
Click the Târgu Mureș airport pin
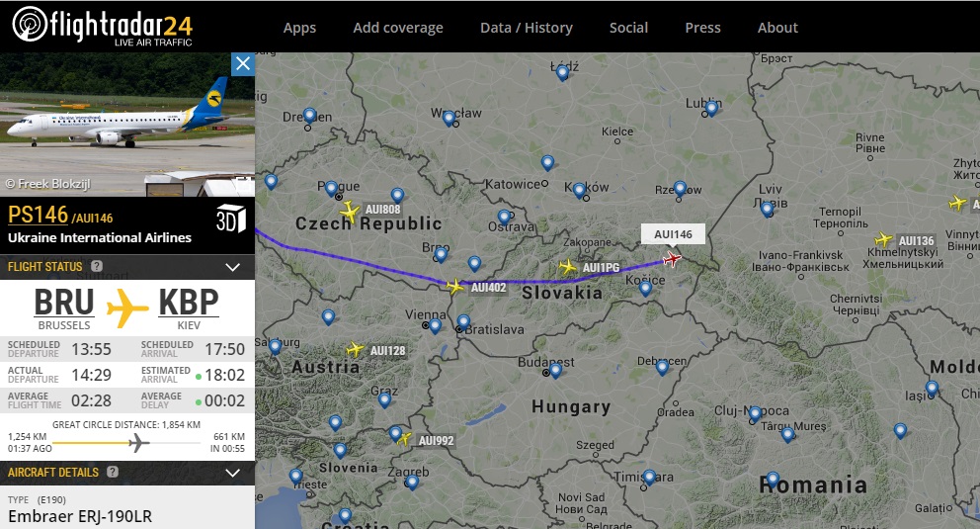tap(788, 434)
